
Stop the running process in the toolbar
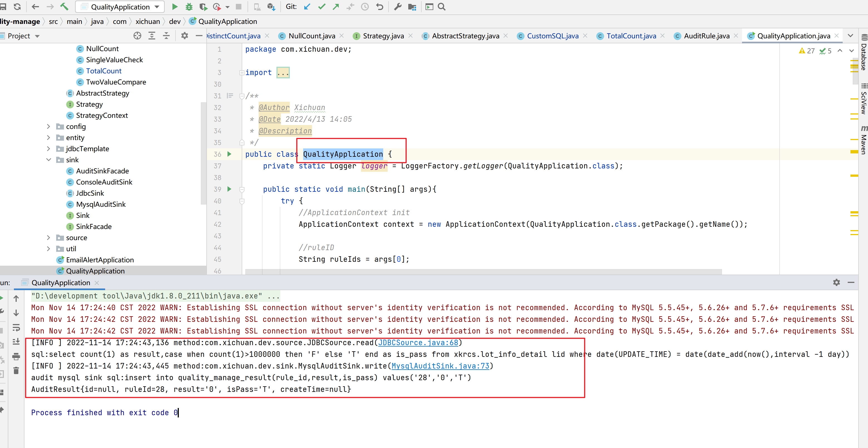[x=239, y=7]
